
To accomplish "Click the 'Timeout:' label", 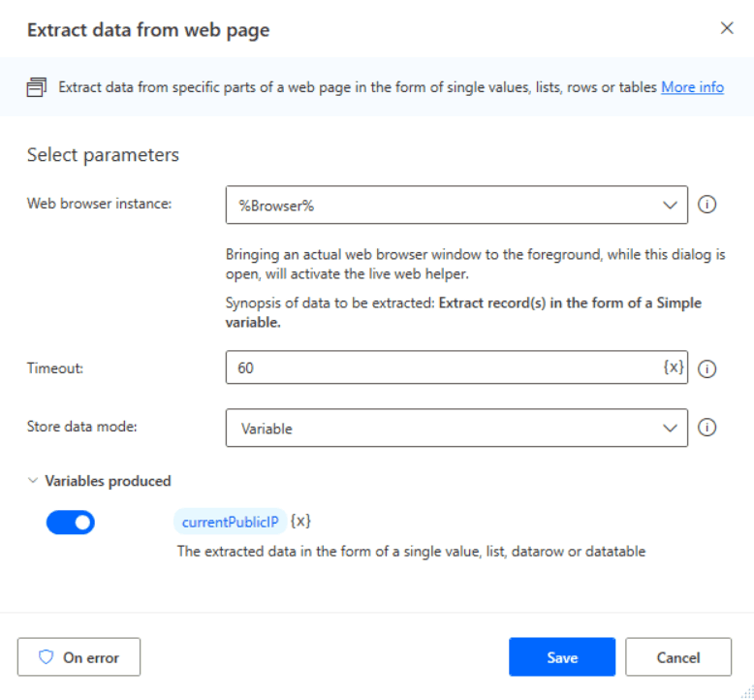I will 55,368.
